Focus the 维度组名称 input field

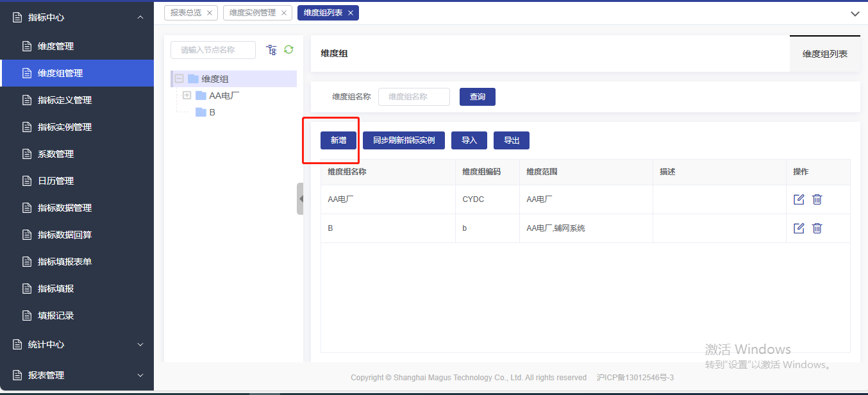coord(413,97)
